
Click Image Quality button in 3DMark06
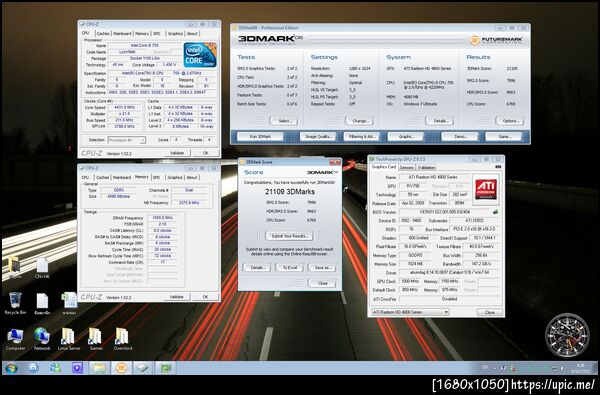click(318, 137)
